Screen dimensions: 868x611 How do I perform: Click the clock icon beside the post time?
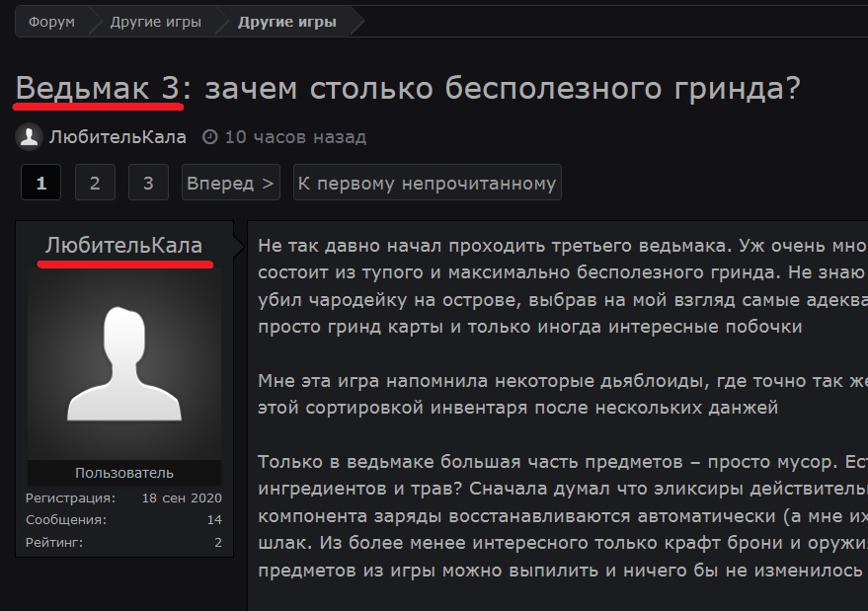click(x=209, y=137)
